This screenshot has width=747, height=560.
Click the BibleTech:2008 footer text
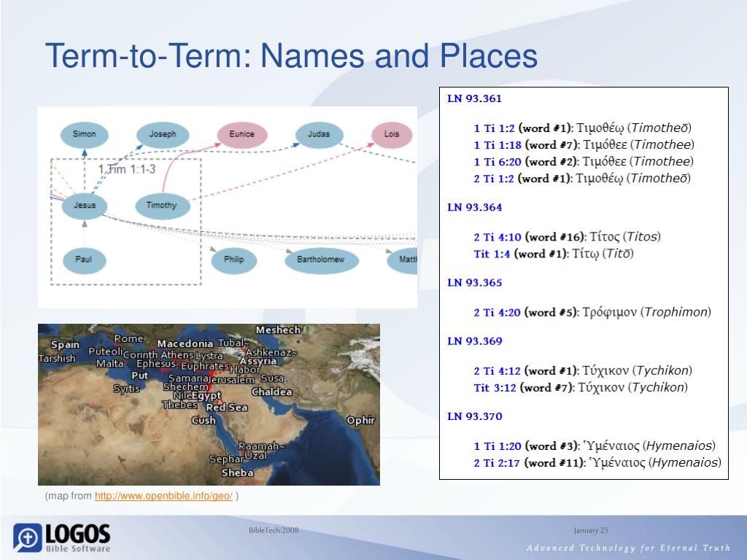tap(274, 530)
